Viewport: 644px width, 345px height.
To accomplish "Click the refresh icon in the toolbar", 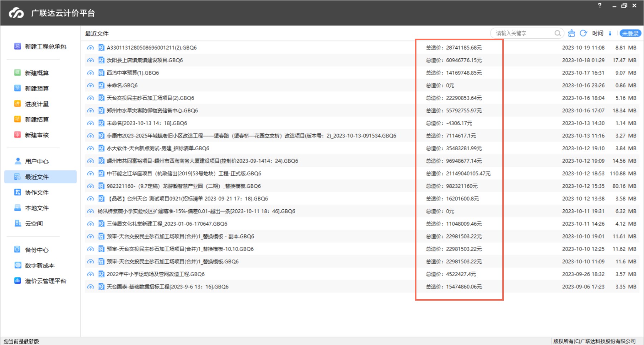I will (x=583, y=33).
